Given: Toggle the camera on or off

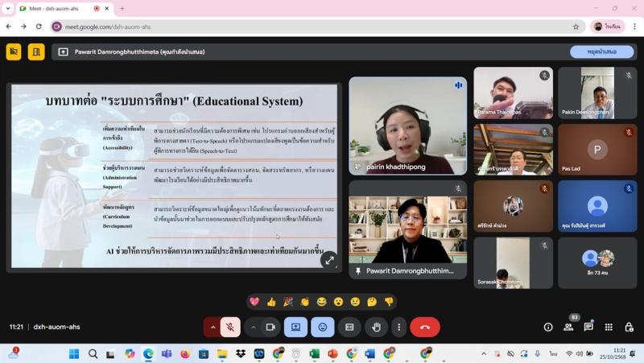Looking at the screenshot, I should point(270,327).
